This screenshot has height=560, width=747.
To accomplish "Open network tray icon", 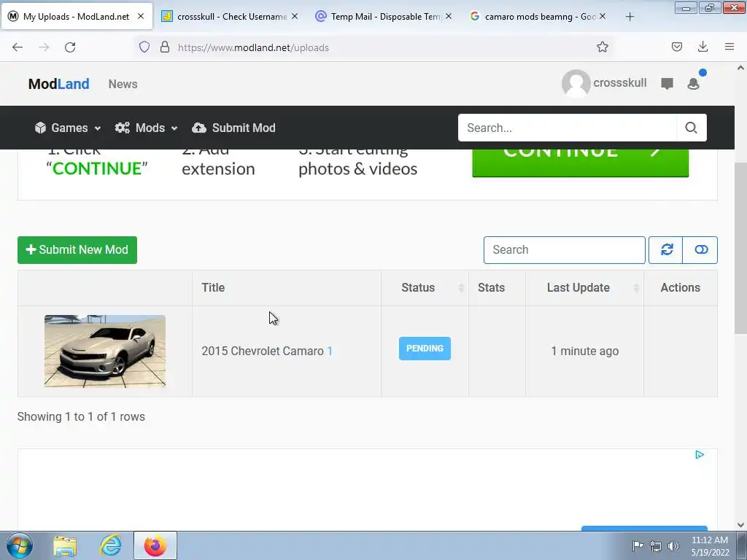I will [x=656, y=546].
